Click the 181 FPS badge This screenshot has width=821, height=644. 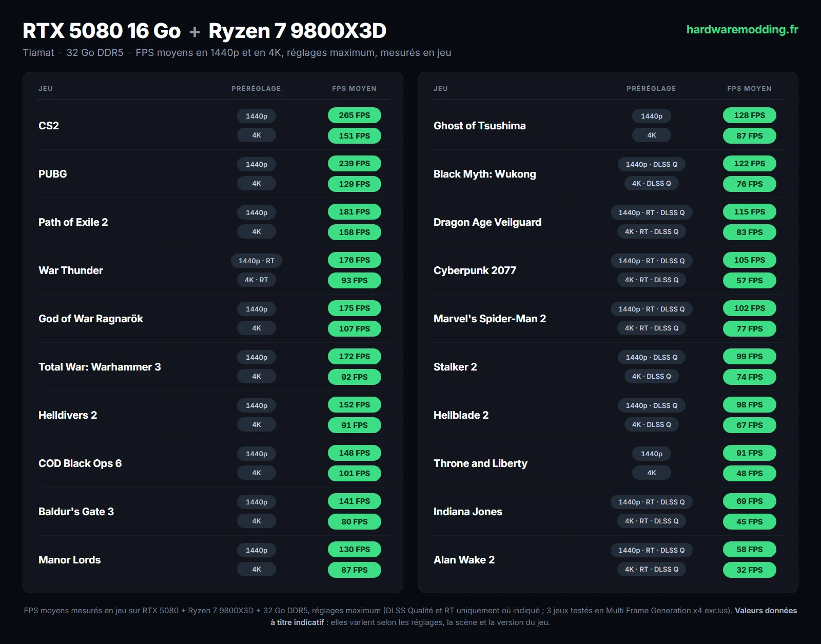[355, 212]
